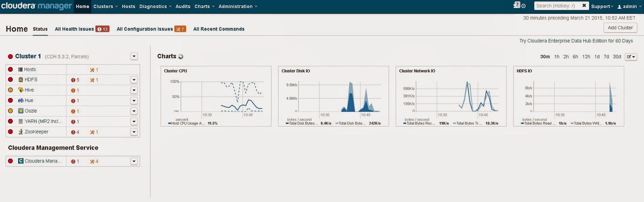Screen dimensions: 644x202
Task: Click the Try Cloudera Enterprise Data Hub link
Action: 576,41
